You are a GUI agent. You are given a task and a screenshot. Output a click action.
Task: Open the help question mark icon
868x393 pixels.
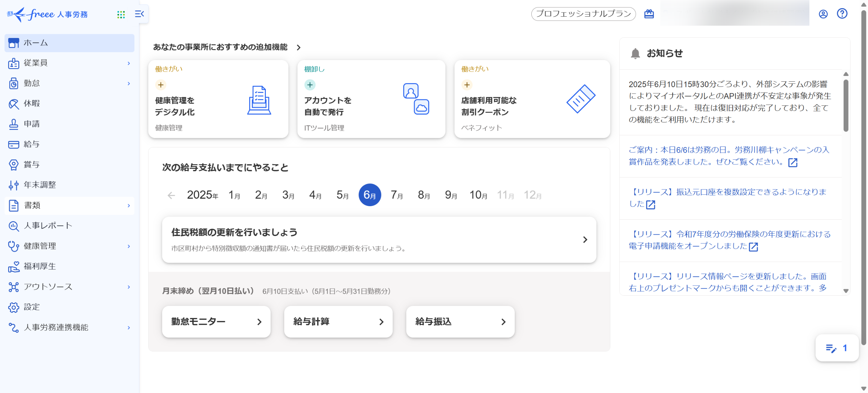[842, 14]
